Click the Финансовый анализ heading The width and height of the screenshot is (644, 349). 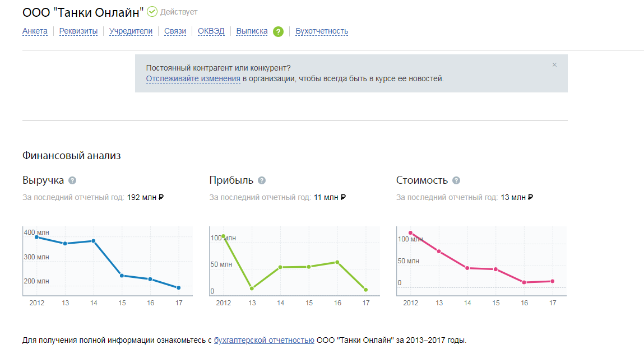click(x=72, y=156)
